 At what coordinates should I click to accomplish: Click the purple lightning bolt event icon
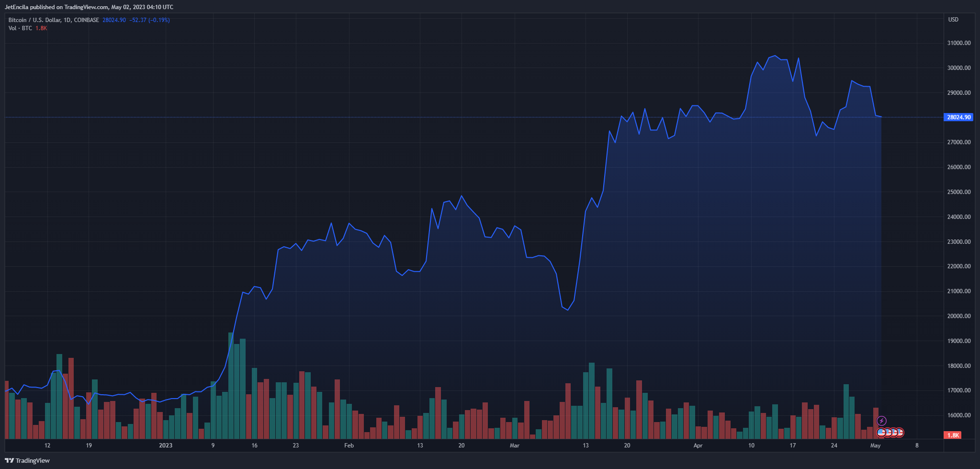[881, 421]
